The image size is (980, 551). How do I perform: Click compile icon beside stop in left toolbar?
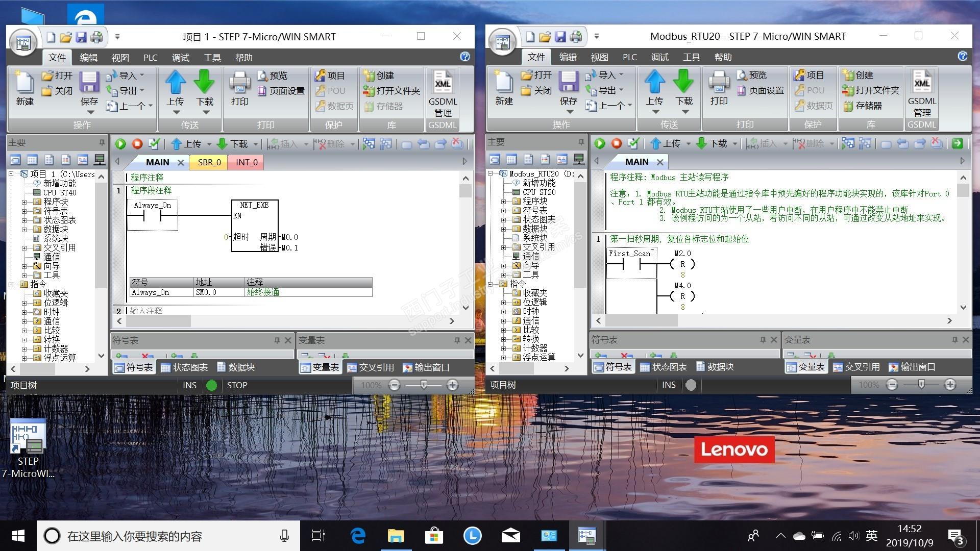pos(154,144)
